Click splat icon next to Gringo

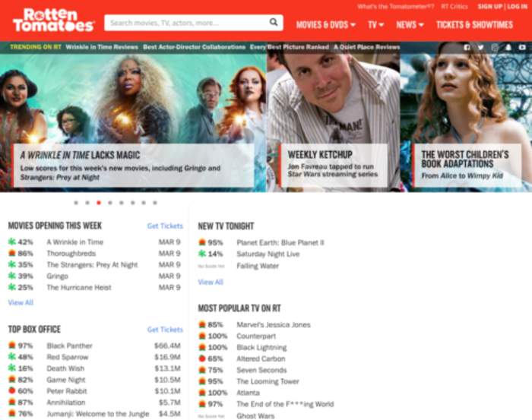pos(12,276)
